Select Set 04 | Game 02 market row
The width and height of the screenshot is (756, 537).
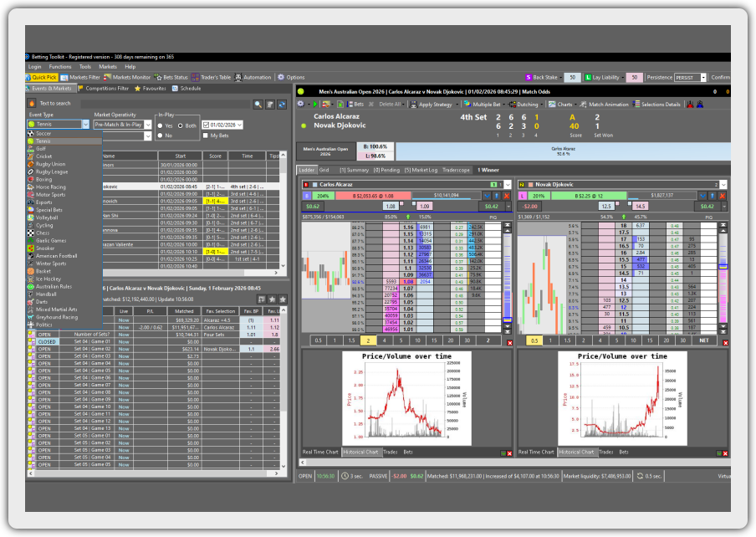tap(154, 349)
